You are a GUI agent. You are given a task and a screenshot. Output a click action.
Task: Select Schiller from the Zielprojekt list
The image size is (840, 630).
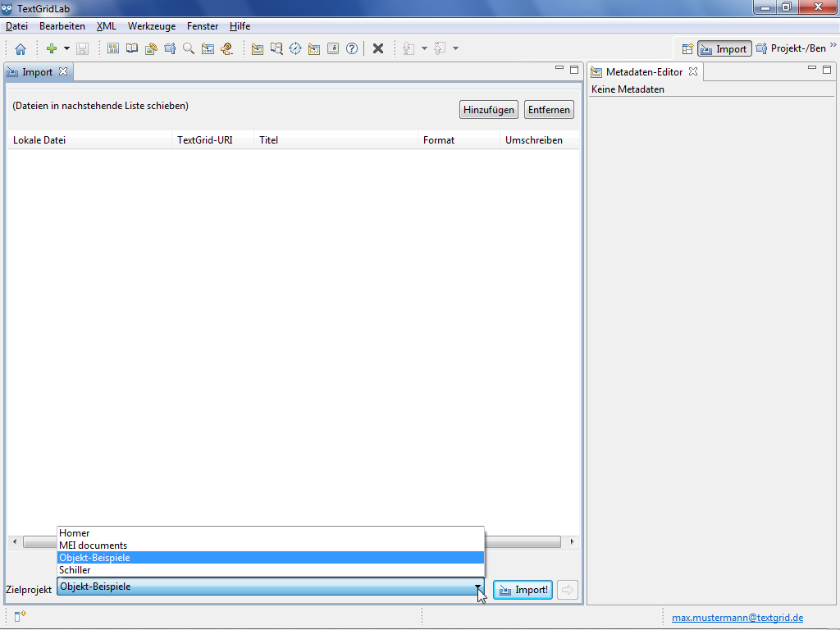point(75,570)
